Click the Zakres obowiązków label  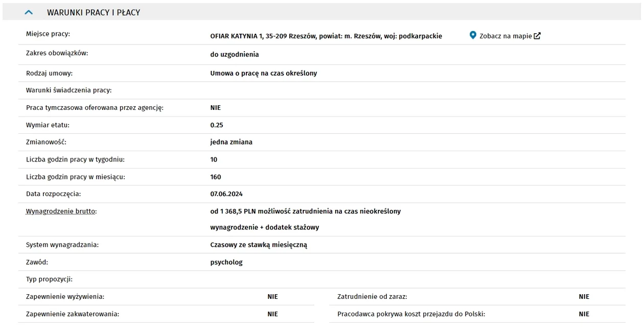(x=57, y=53)
